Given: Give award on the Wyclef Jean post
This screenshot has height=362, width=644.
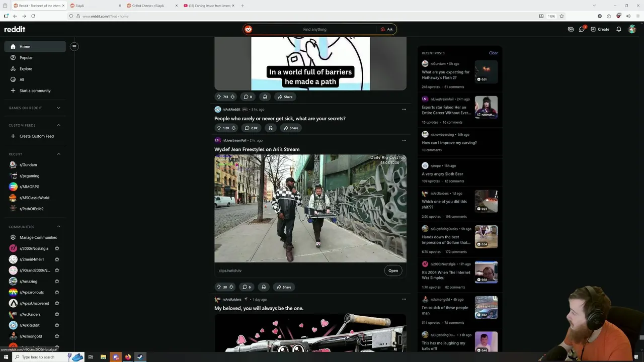Looking at the screenshot, I should tap(264, 287).
